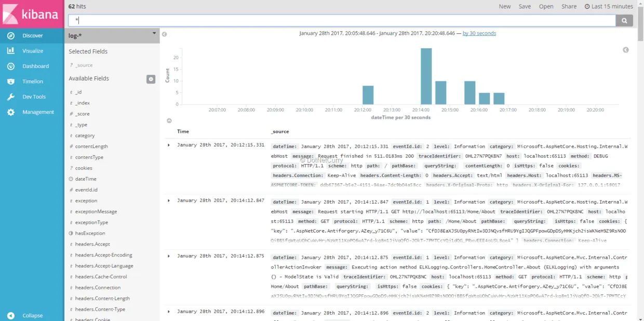Image resolution: width=644 pixels, height=321 pixels.
Task: Click the Kibana logo
Action: click(x=32, y=13)
